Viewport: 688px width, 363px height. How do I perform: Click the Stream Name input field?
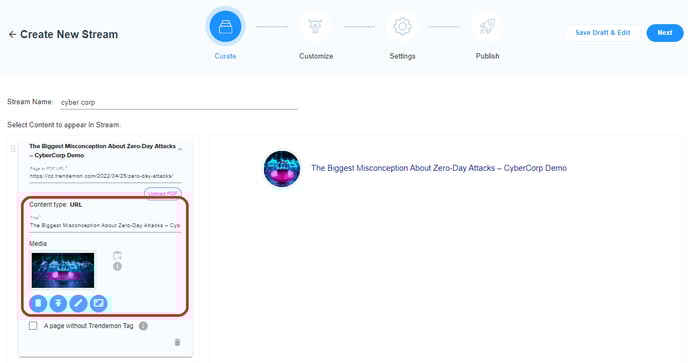[179, 102]
